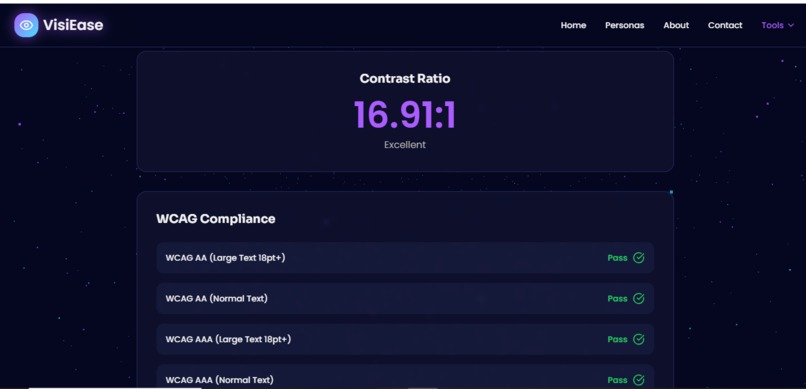
Task: Click the WCAG Compliance heading
Action: click(216, 219)
